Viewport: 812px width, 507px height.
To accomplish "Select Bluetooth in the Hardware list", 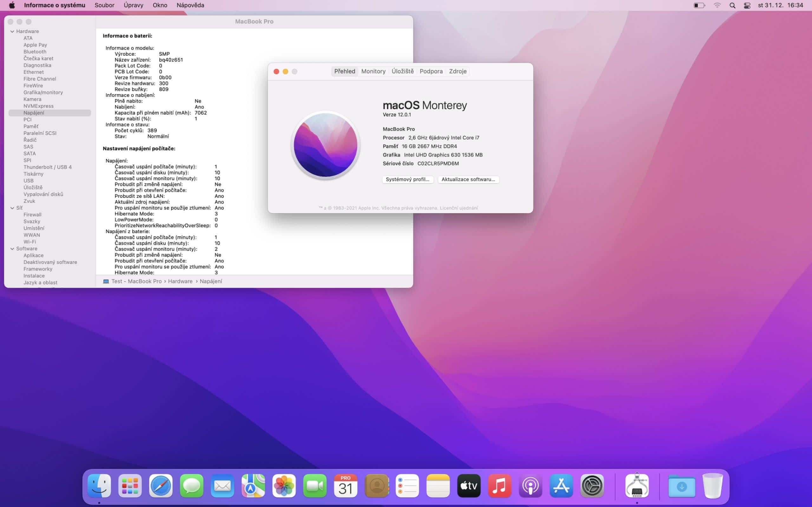I will pyautogui.click(x=35, y=52).
